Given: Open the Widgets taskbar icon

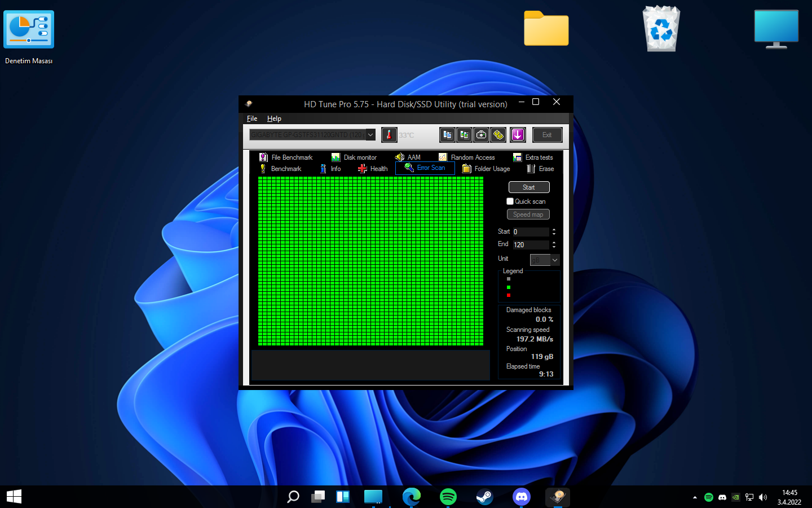Looking at the screenshot, I should click(343, 497).
